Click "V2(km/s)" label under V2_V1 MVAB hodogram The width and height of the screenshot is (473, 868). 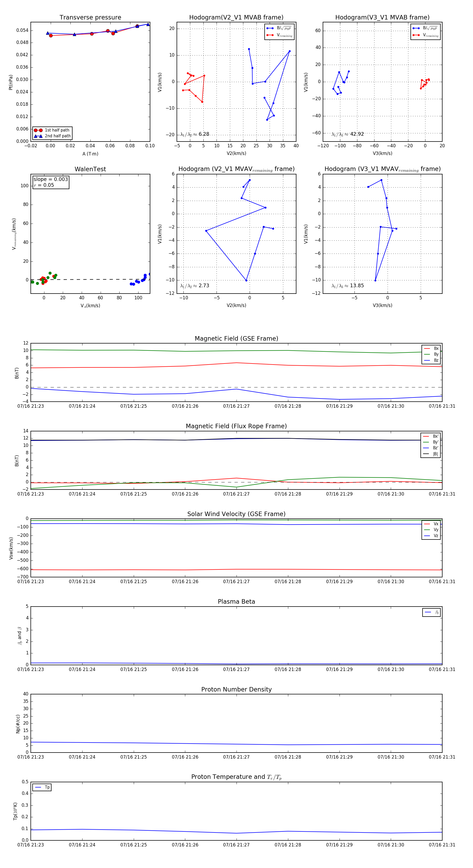click(x=236, y=153)
